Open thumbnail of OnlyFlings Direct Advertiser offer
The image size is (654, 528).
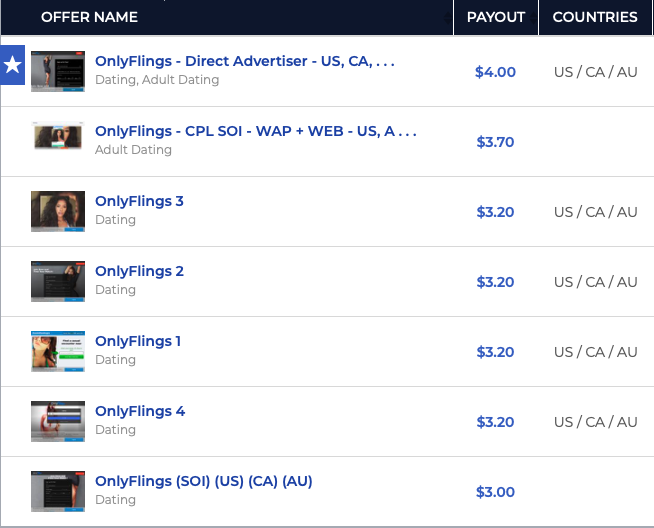click(58, 71)
